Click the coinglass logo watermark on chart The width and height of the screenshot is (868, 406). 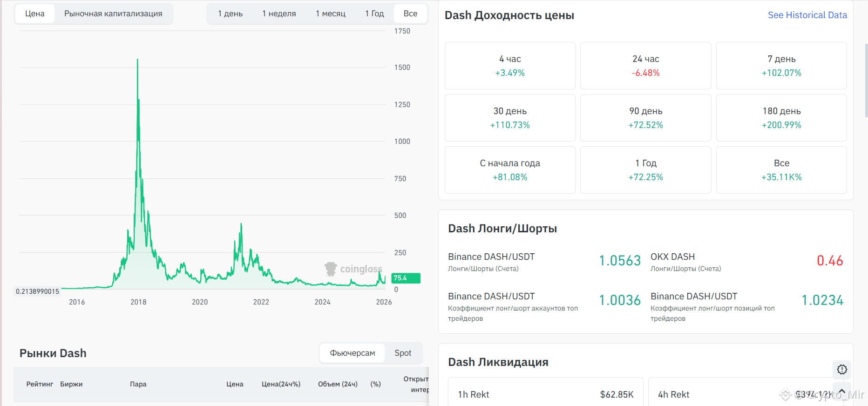pyautogui.click(x=353, y=269)
